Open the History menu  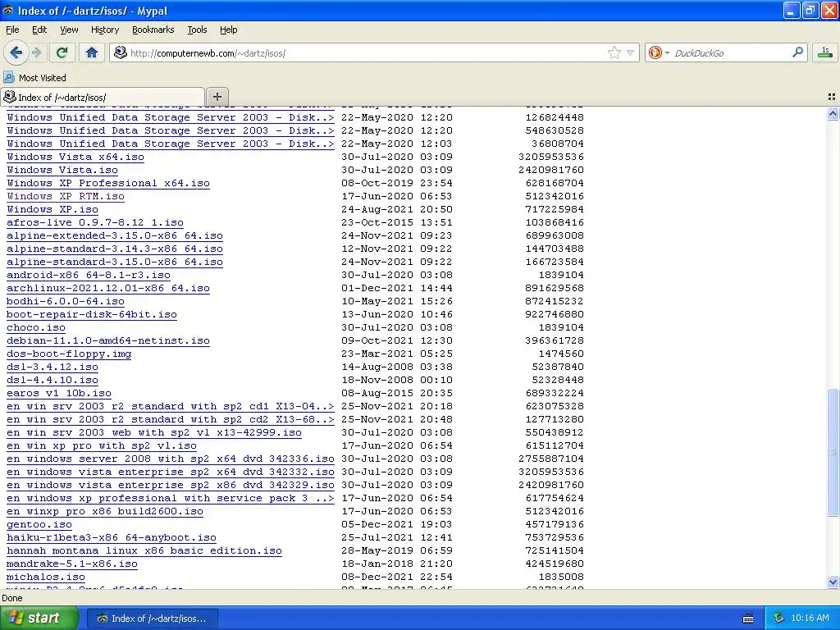click(104, 30)
